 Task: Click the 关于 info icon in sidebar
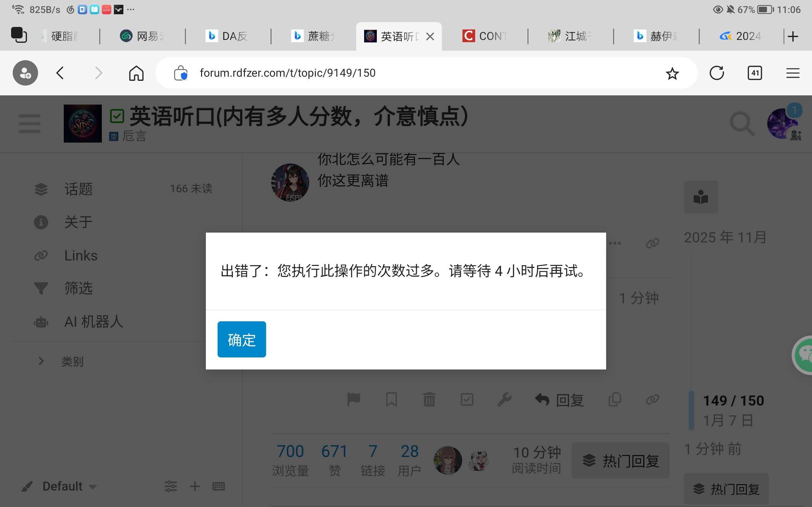41,222
